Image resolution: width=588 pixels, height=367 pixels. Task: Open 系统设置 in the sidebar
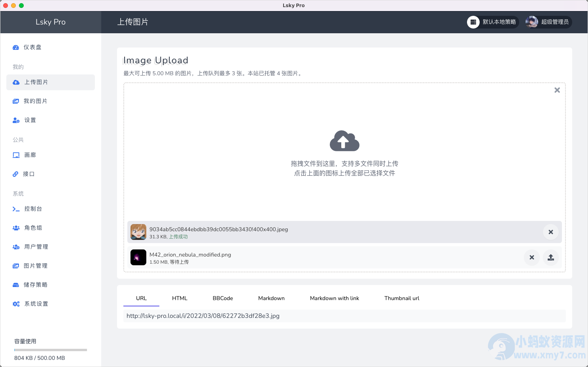coord(51,304)
